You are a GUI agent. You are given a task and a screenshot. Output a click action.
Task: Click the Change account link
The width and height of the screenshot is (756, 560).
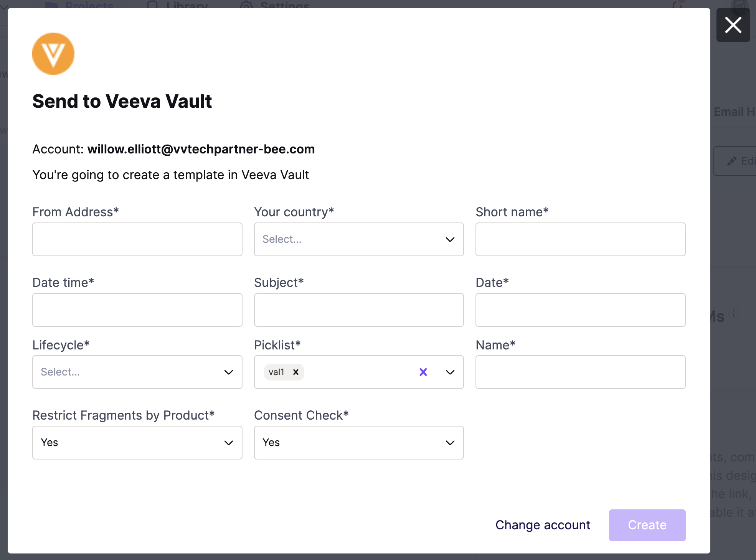543,525
